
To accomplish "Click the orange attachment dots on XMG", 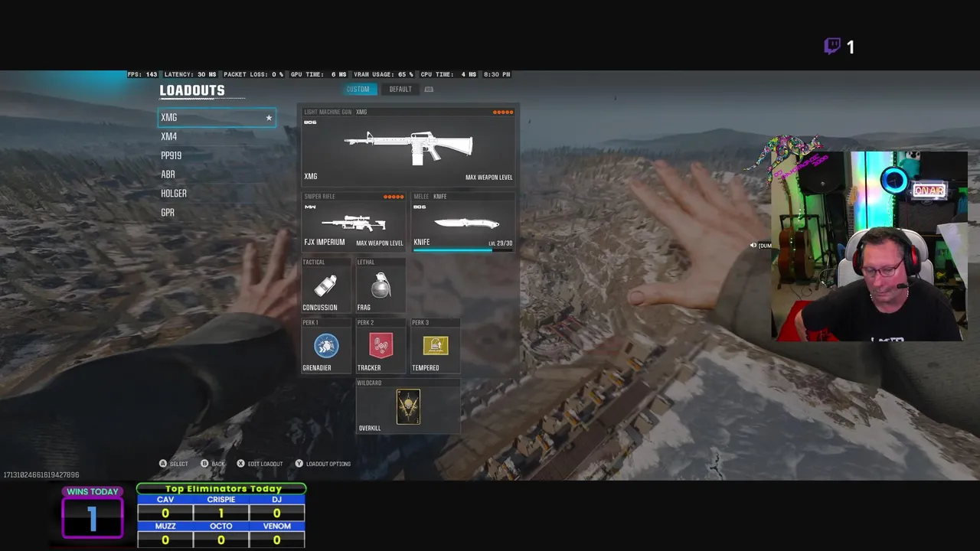I will [x=503, y=112].
